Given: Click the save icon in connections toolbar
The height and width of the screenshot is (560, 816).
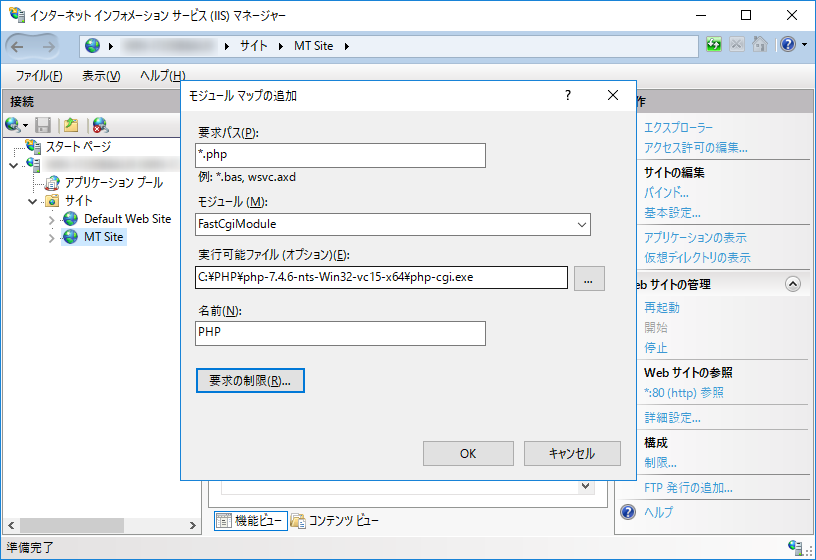Looking at the screenshot, I should click(x=43, y=125).
